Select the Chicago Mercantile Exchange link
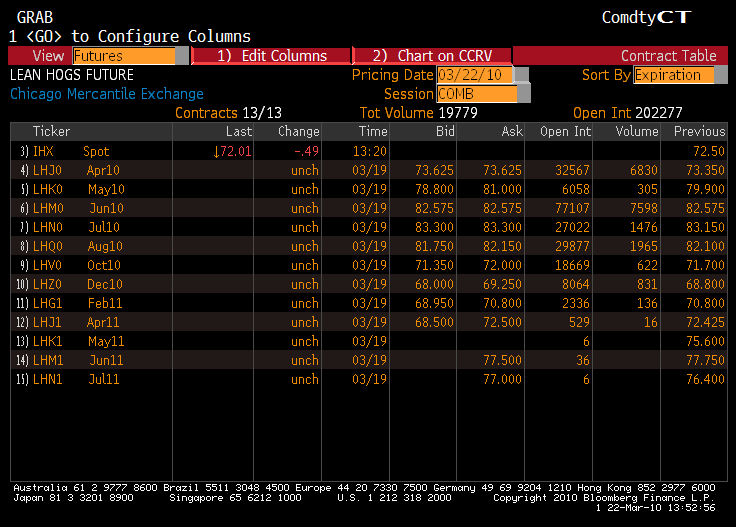736x527 pixels. (x=107, y=94)
